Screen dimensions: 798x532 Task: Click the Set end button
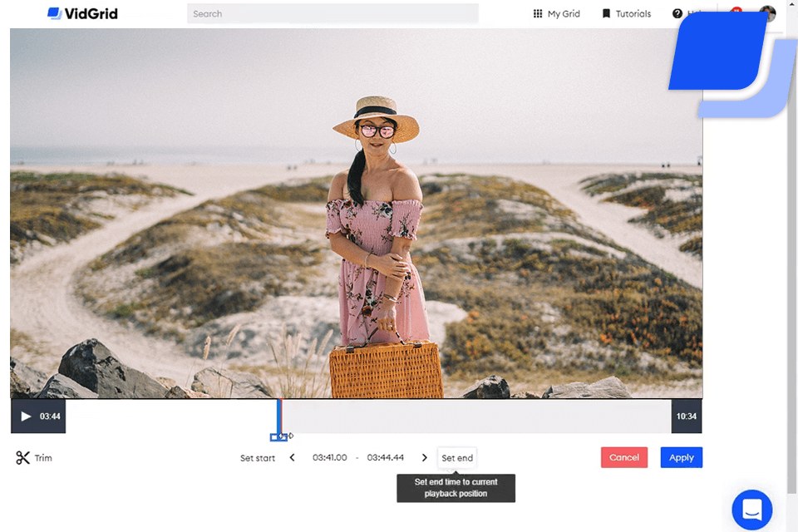[457, 458]
